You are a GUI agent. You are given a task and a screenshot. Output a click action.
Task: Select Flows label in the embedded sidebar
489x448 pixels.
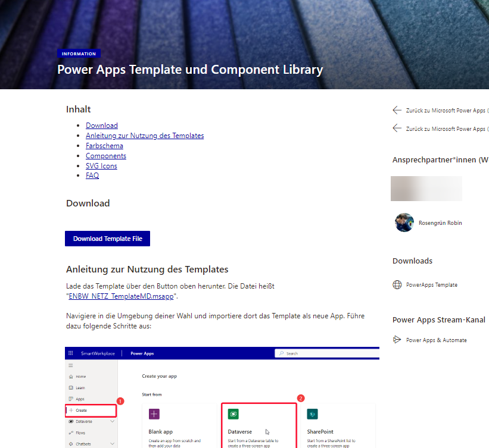[x=80, y=433]
